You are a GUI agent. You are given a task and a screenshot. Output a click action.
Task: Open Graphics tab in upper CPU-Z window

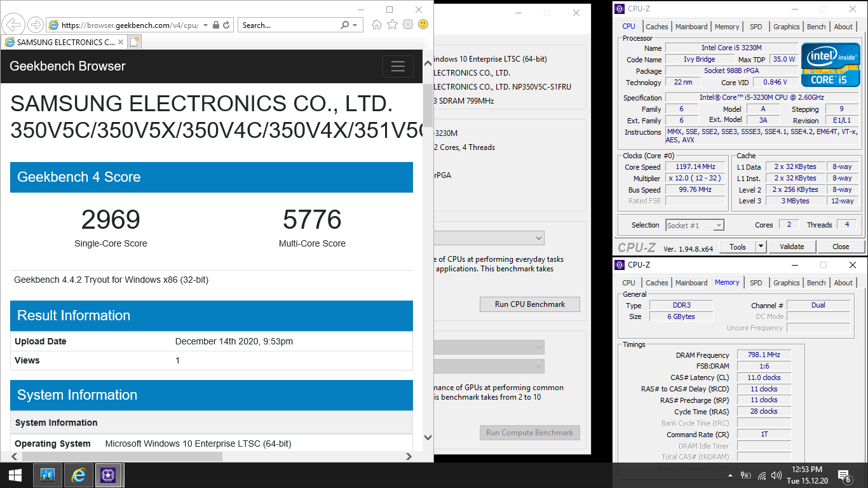pos(787,27)
